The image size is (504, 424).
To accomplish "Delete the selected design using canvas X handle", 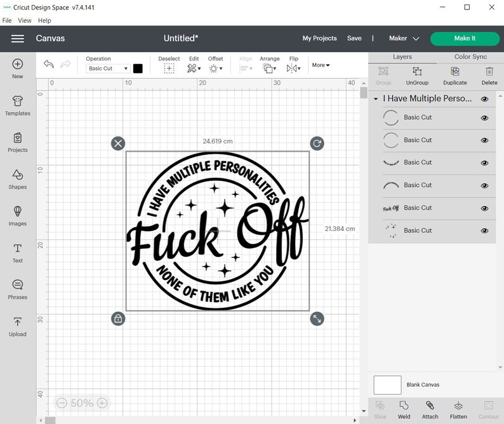I will (x=118, y=143).
